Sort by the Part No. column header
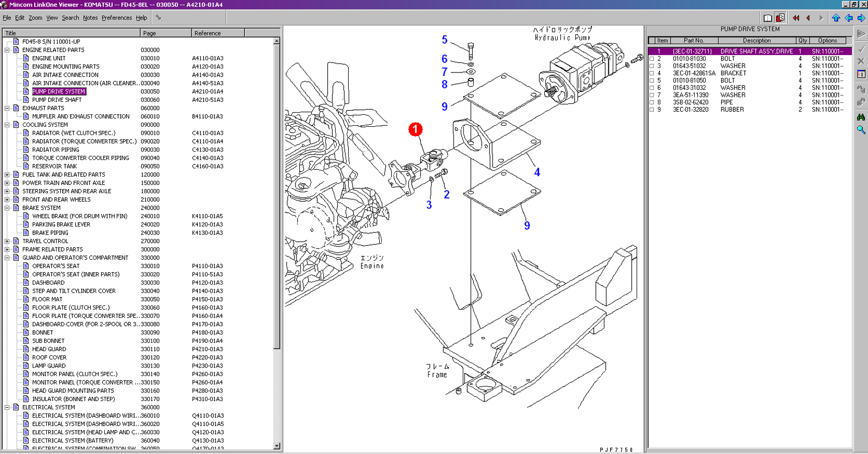Image resolution: width=868 pixels, height=454 pixels. coord(693,40)
